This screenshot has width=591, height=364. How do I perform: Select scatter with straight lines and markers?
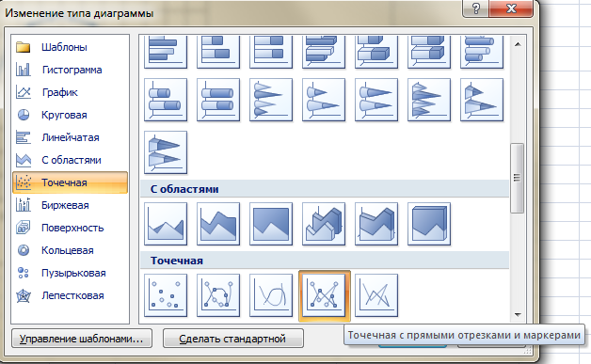point(324,295)
